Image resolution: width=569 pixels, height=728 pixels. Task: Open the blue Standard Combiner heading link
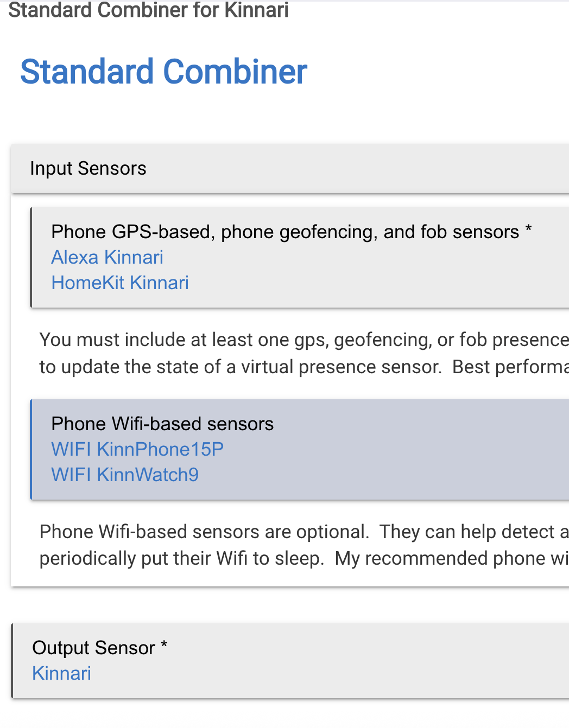pos(163,72)
